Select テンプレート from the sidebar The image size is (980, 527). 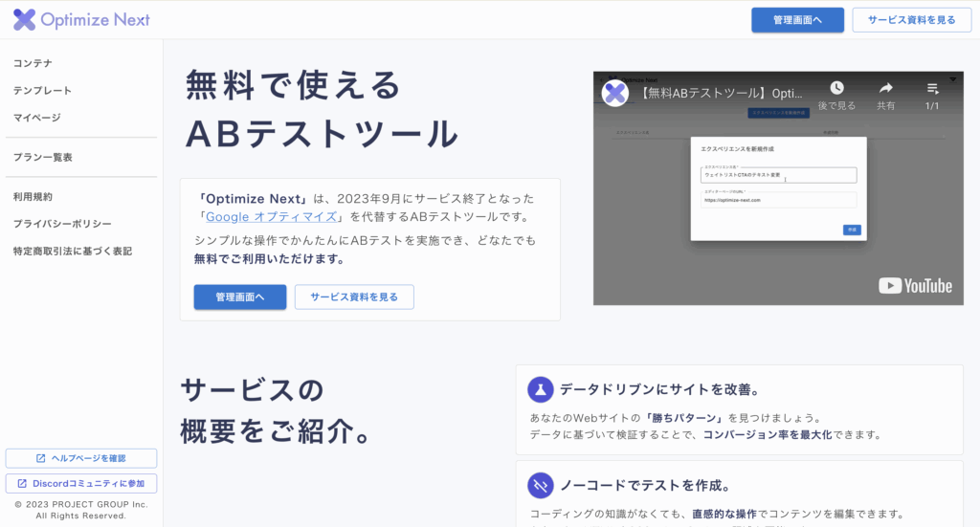click(42, 90)
